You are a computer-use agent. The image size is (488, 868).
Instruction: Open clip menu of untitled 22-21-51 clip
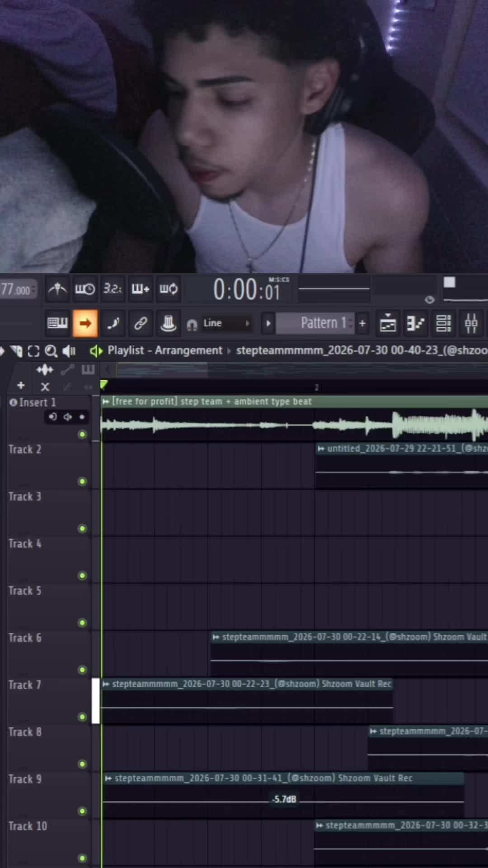click(321, 448)
